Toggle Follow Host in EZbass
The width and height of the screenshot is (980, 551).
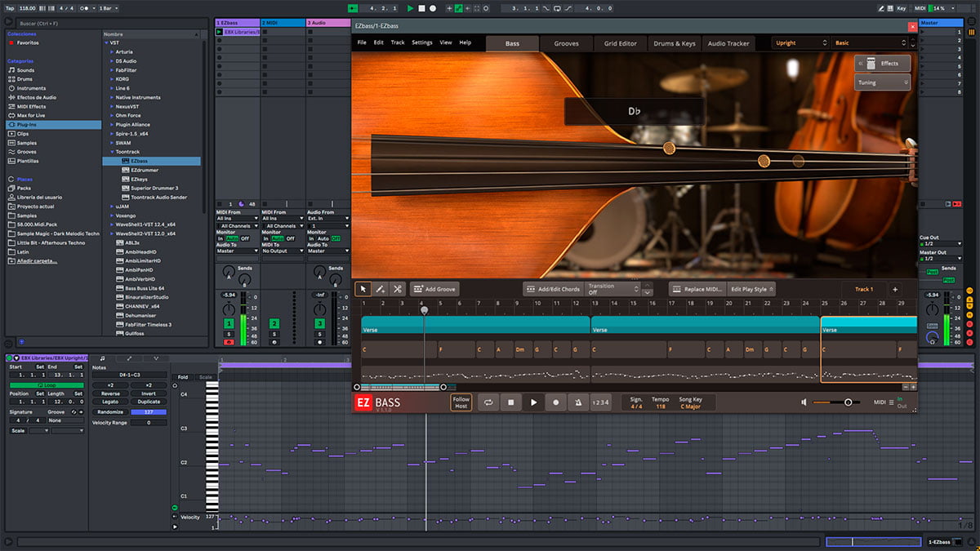461,402
